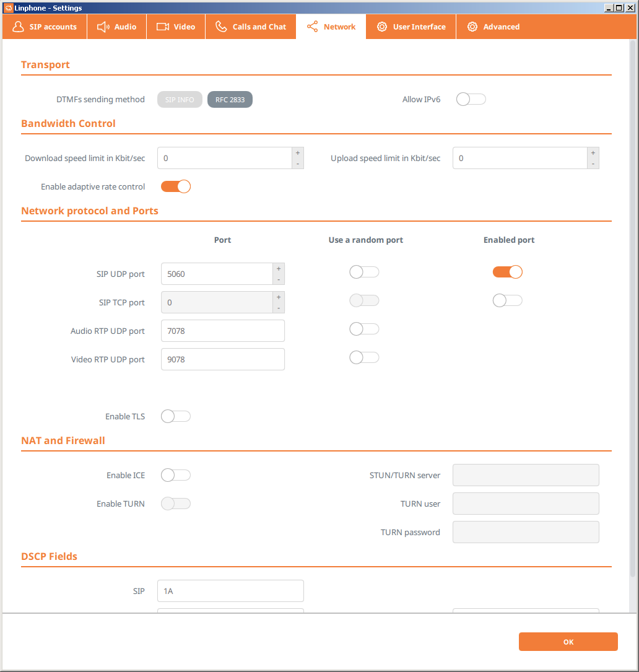Open the Calls and Chat tab
The height and width of the screenshot is (672, 639).
click(x=251, y=27)
